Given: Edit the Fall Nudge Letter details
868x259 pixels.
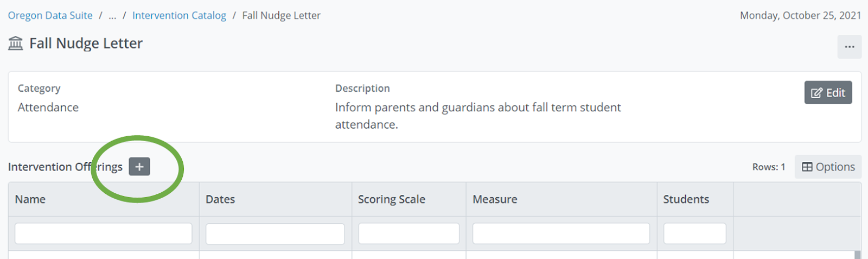Looking at the screenshot, I should (x=828, y=92).
